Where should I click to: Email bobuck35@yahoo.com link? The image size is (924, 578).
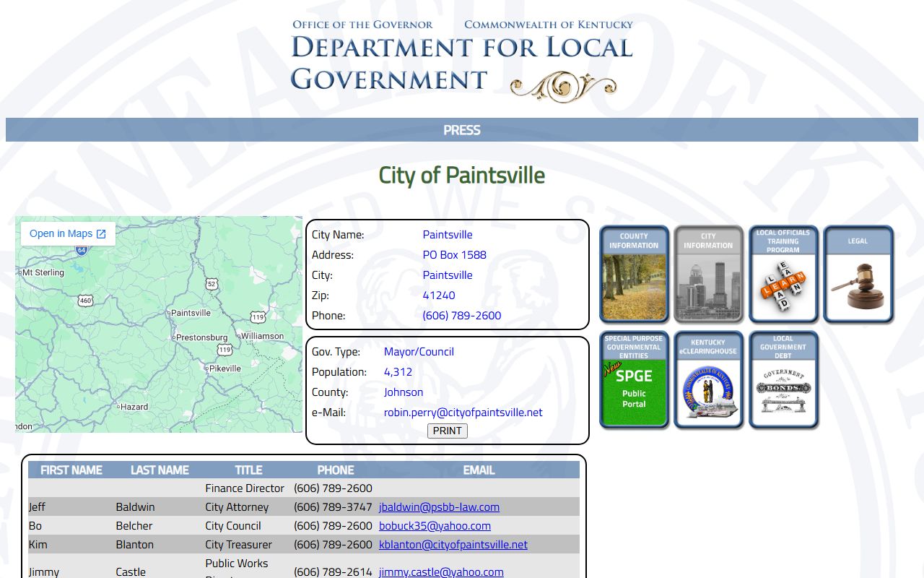[435, 526]
